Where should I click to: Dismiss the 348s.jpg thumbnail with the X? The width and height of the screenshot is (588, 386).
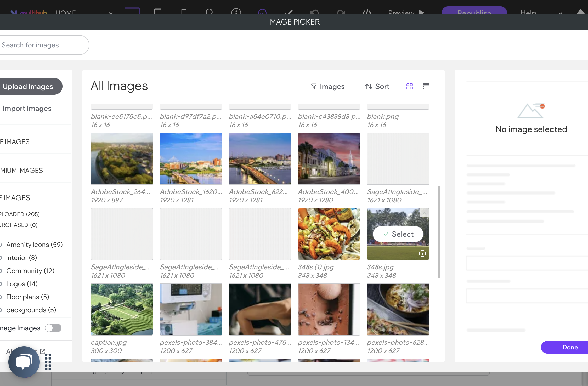coord(425,213)
